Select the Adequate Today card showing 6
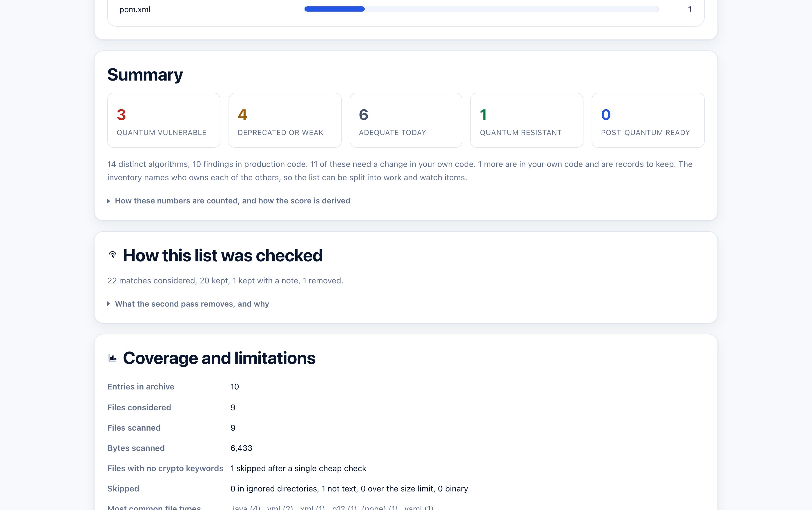Viewport: 812px width, 510px height. 406,120
